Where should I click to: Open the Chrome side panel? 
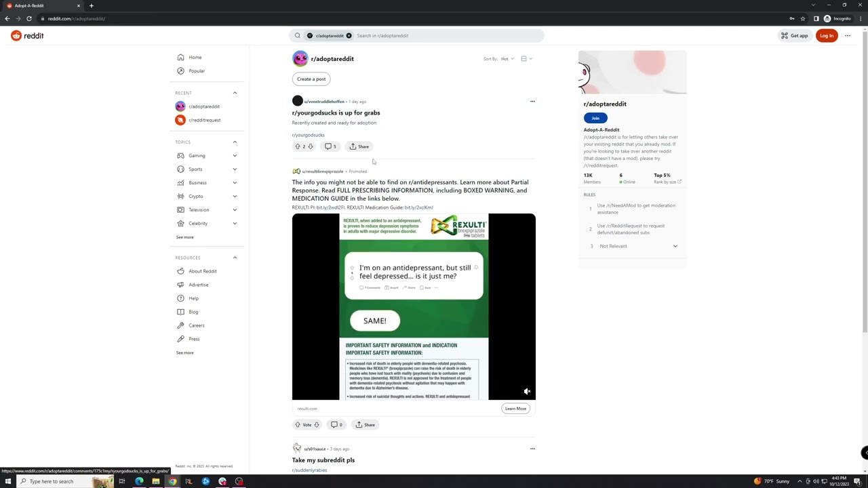pos(816,18)
